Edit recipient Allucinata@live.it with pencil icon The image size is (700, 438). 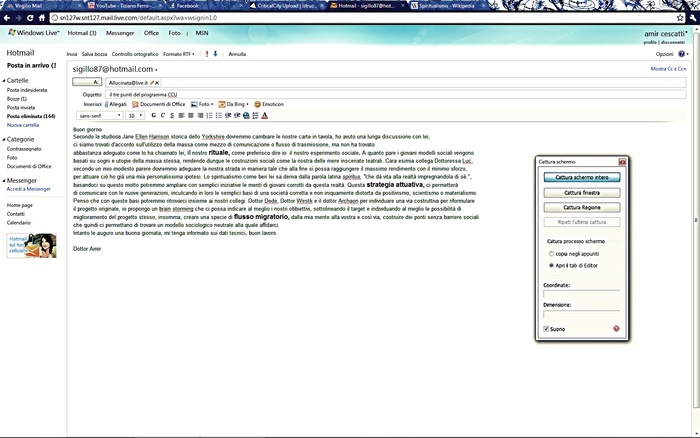coord(152,83)
